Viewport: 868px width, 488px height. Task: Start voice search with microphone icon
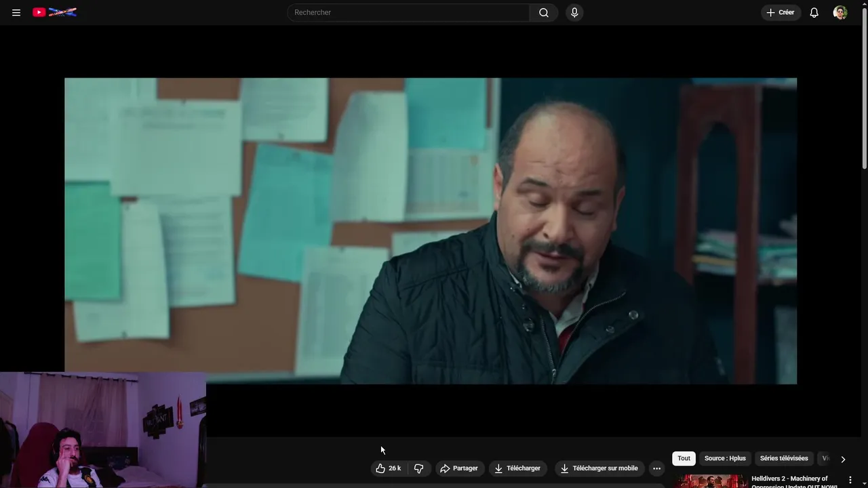[x=574, y=12]
